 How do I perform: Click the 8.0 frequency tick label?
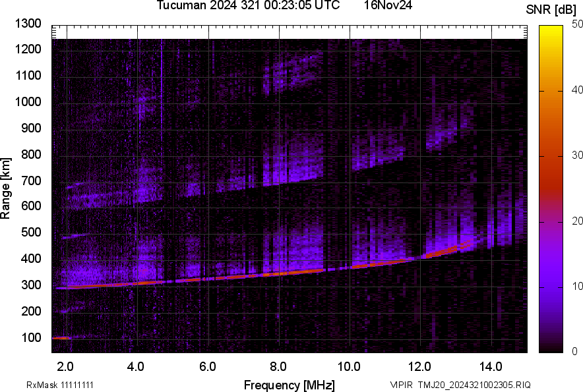click(x=278, y=366)
